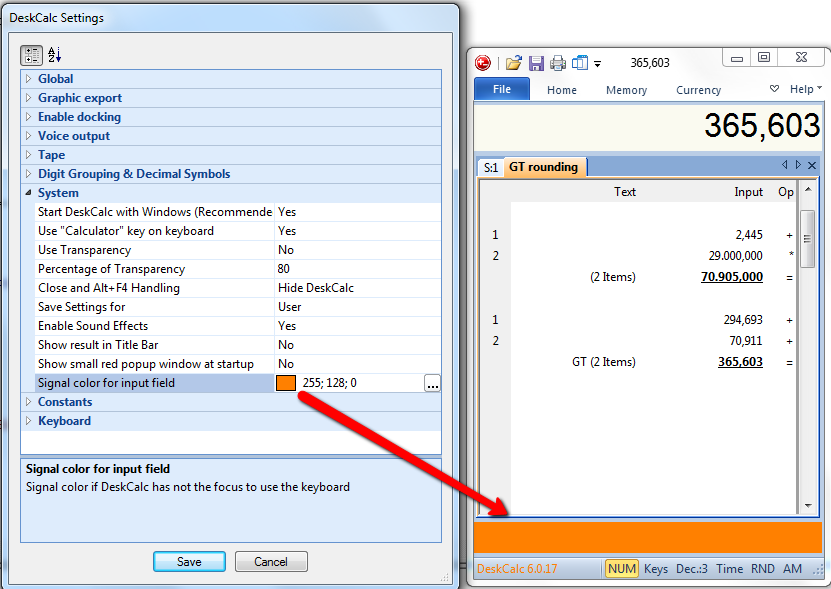
Task: Click the tape vertical scrollbar thumb
Action: click(807, 239)
